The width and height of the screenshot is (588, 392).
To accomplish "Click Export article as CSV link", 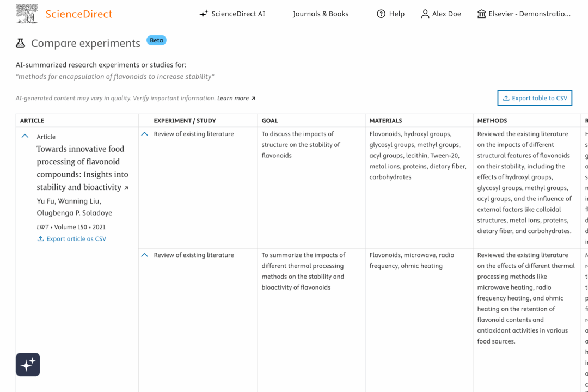I will [x=76, y=239].
